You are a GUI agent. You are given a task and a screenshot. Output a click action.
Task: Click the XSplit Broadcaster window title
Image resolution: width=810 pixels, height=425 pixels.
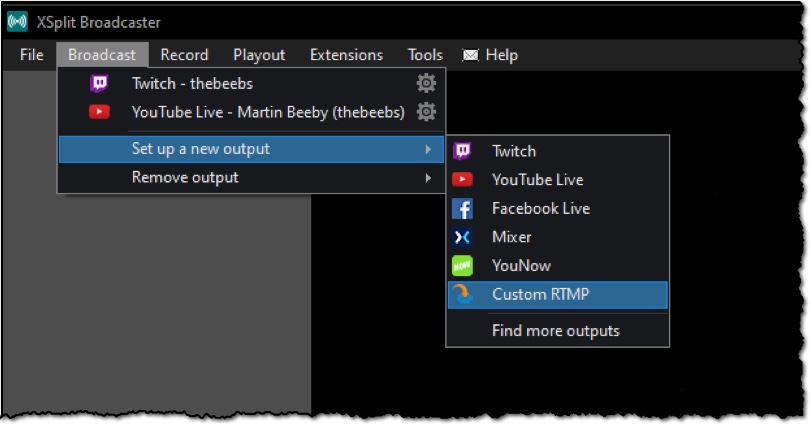[x=98, y=22]
